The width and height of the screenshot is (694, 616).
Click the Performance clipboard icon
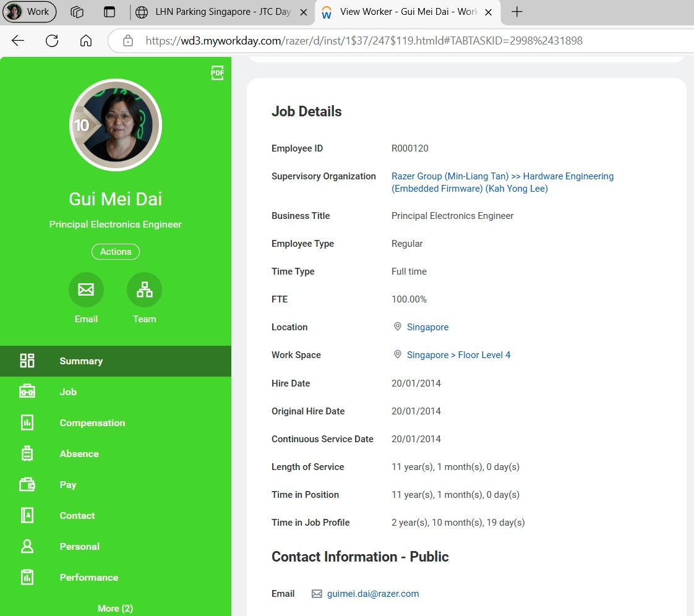(27, 577)
